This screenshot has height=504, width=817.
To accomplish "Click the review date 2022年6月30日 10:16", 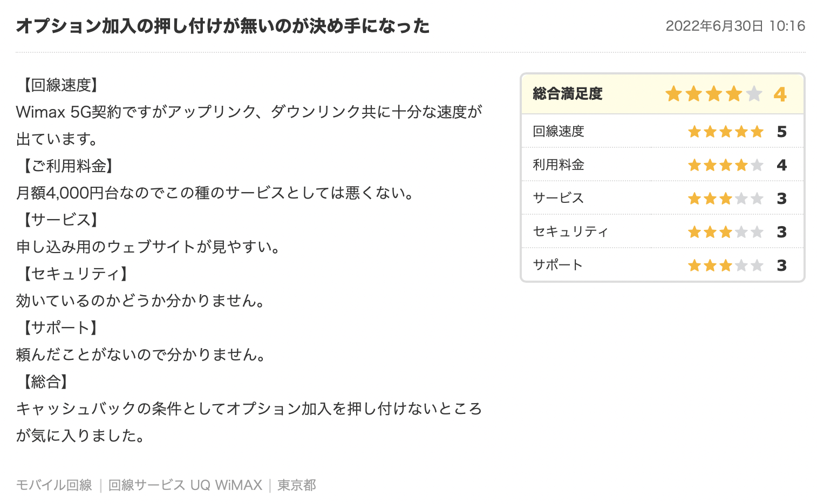I will [x=735, y=26].
